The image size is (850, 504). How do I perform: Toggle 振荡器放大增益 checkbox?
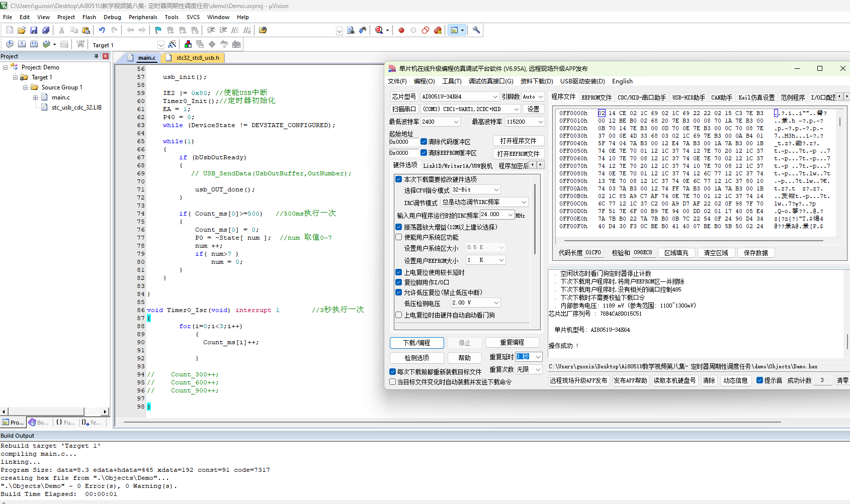click(x=399, y=227)
